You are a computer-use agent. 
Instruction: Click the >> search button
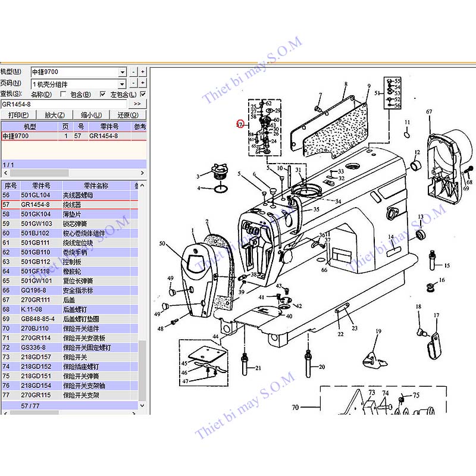[x=137, y=104]
